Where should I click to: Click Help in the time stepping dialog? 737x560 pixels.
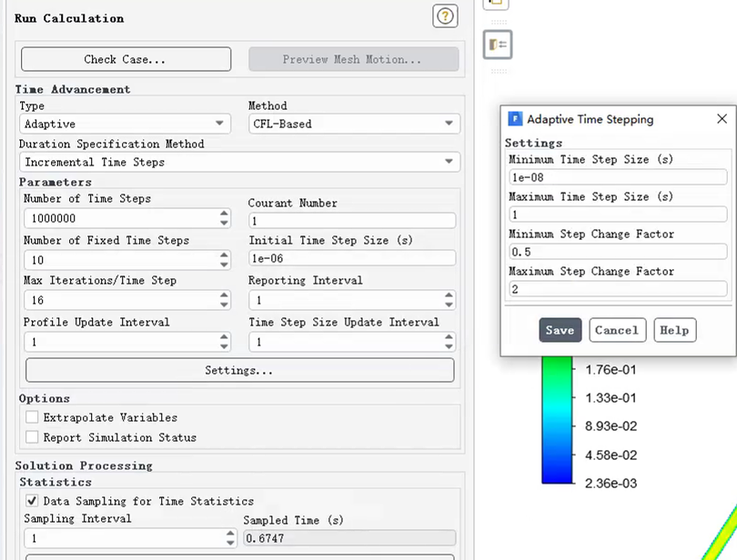pyautogui.click(x=674, y=330)
